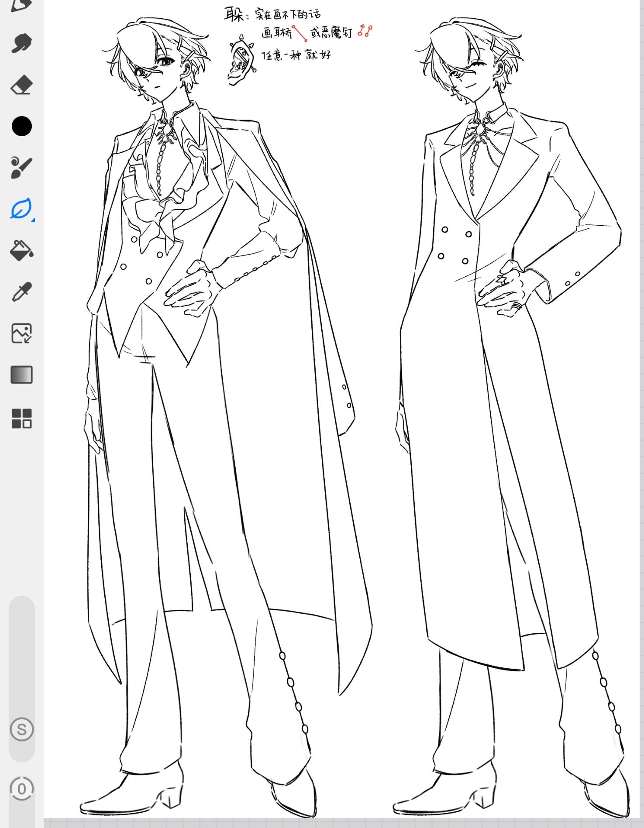This screenshot has width=644, height=828.
Task: Open the import image tool
Action: click(21, 333)
